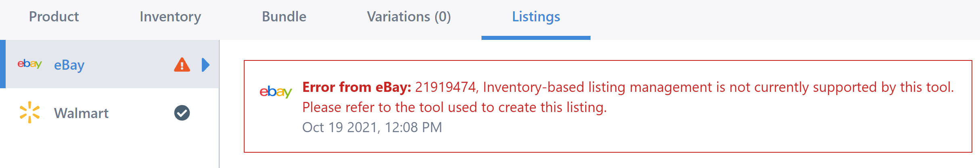Image resolution: width=980 pixels, height=168 pixels.
Task: Select the Walmart channel label
Action: (81, 113)
